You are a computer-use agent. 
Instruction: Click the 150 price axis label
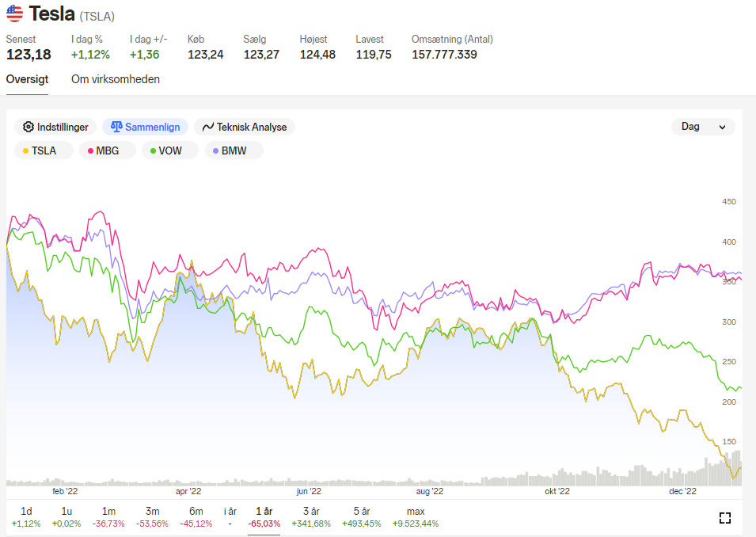tap(729, 441)
